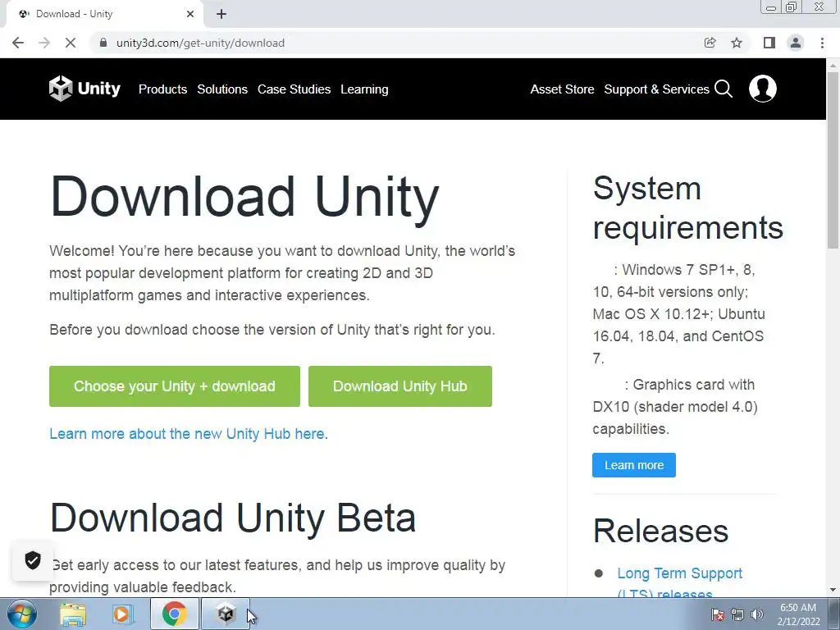
Task: Open the Unity account avatar icon
Action: [x=762, y=89]
